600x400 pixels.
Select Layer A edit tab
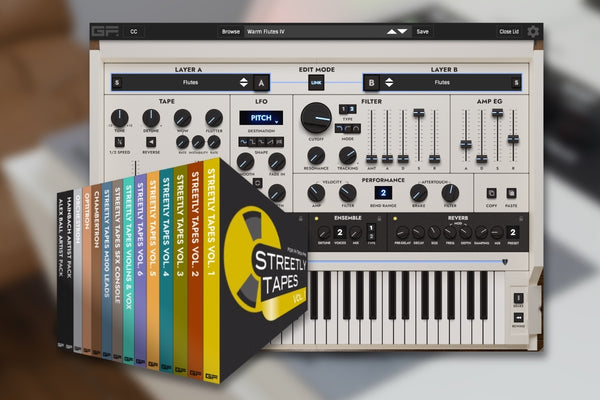262,82
